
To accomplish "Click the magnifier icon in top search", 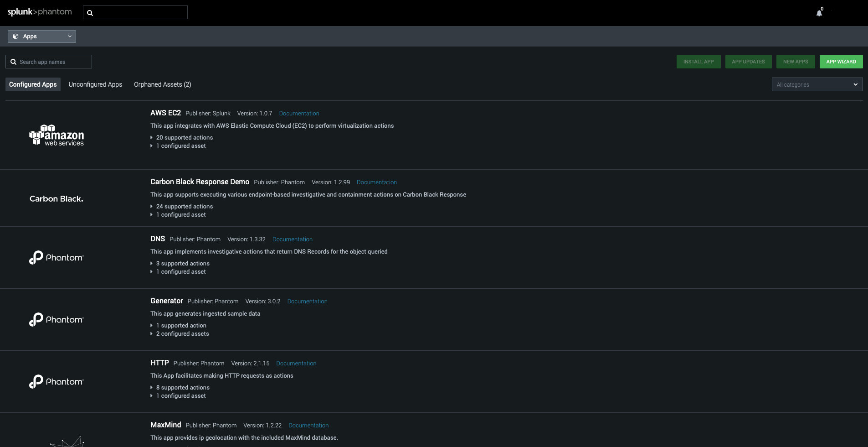I will click(90, 13).
